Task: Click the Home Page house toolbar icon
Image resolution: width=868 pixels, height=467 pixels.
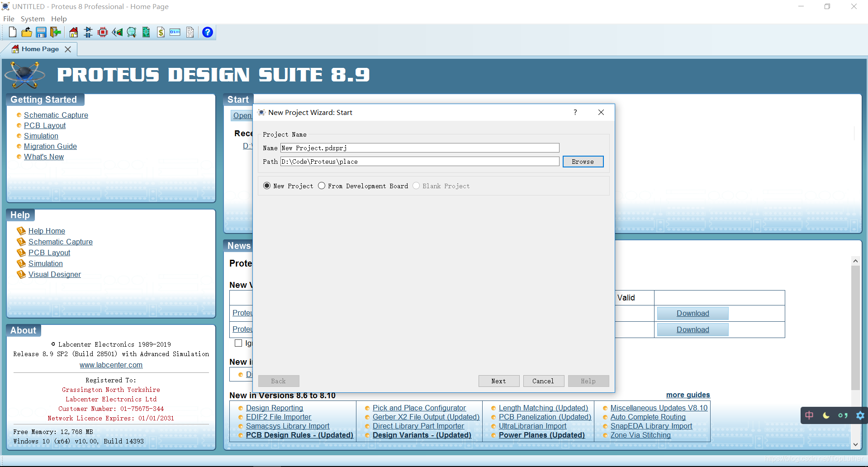Action: click(74, 32)
